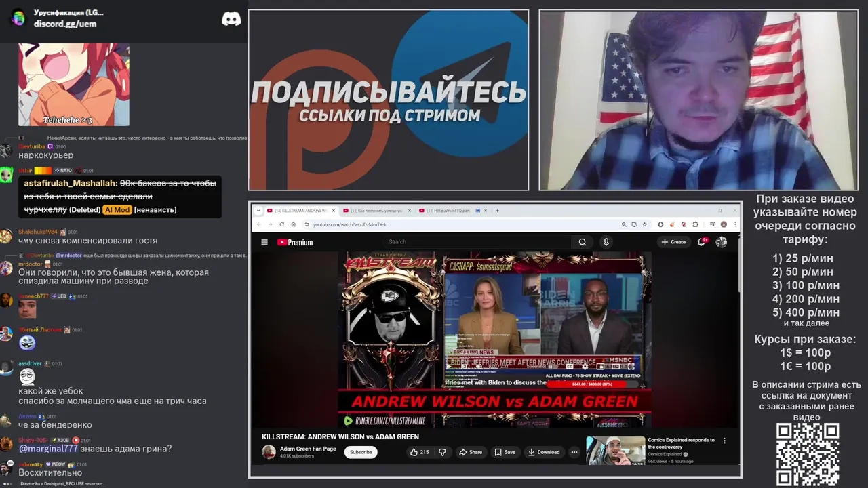Open the zoom magnifier in address bar
868x488 pixels.
(x=624, y=224)
